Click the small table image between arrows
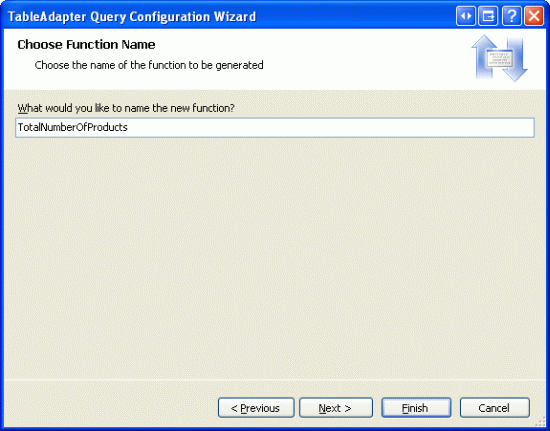 (x=500, y=58)
